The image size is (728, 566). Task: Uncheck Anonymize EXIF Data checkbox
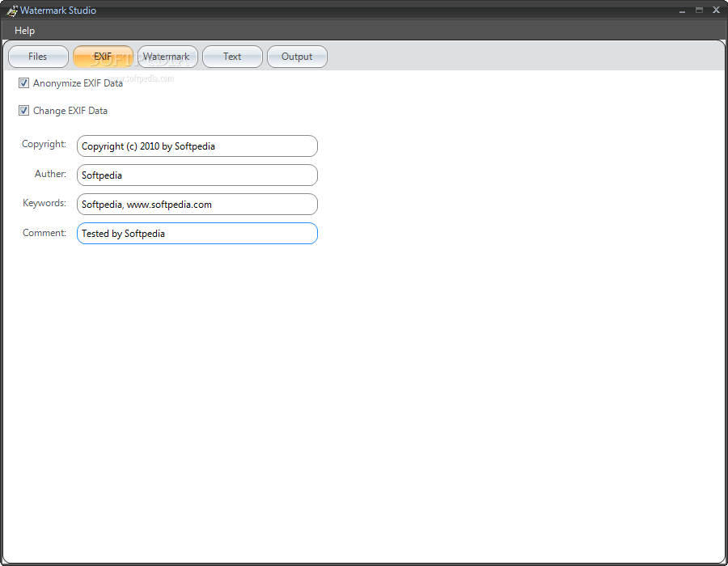23,83
